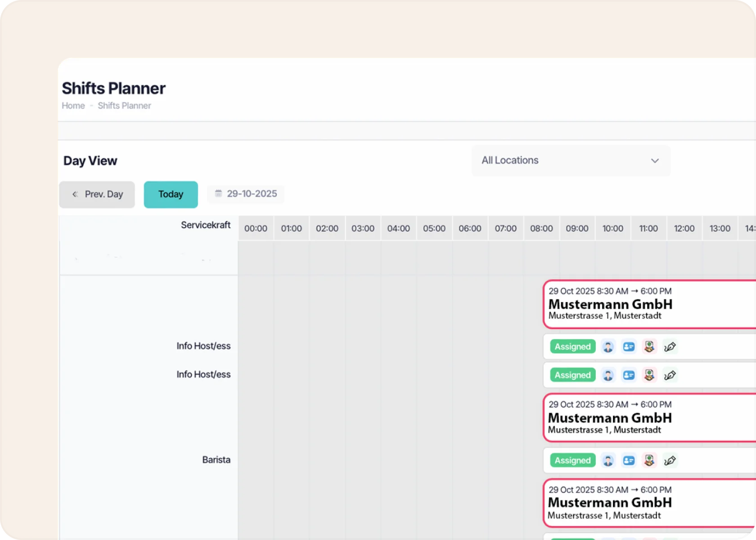The height and width of the screenshot is (540, 756).
Task: Open the Shifts Planner breadcrumb link
Action: pos(125,106)
